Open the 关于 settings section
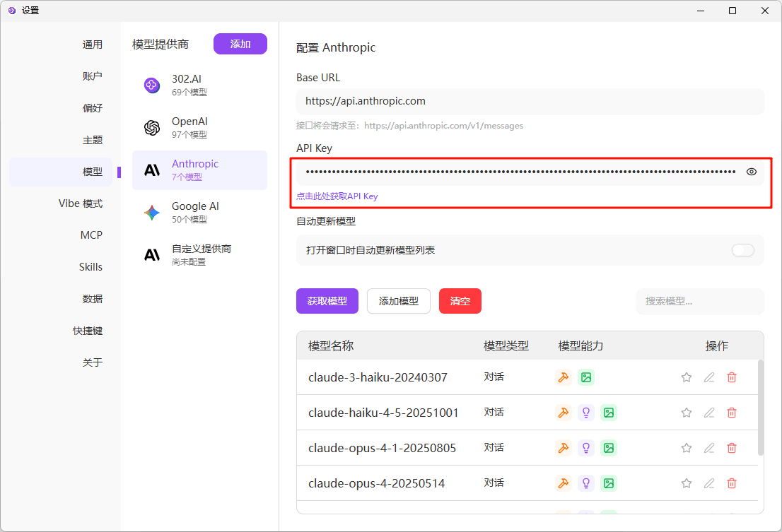The image size is (782, 532). coord(92,362)
